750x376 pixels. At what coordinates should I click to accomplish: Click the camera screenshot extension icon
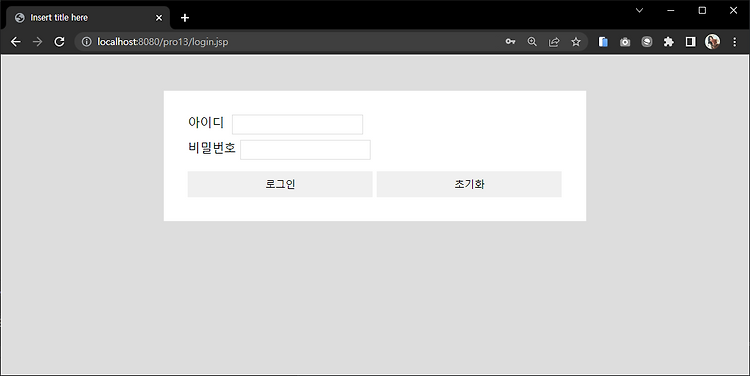pyautogui.click(x=625, y=42)
